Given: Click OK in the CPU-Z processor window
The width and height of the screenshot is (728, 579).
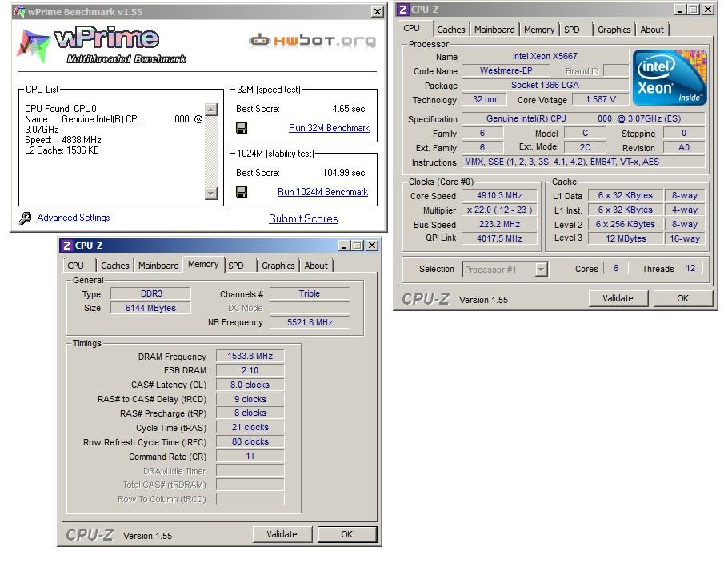Looking at the screenshot, I should tap(682, 298).
